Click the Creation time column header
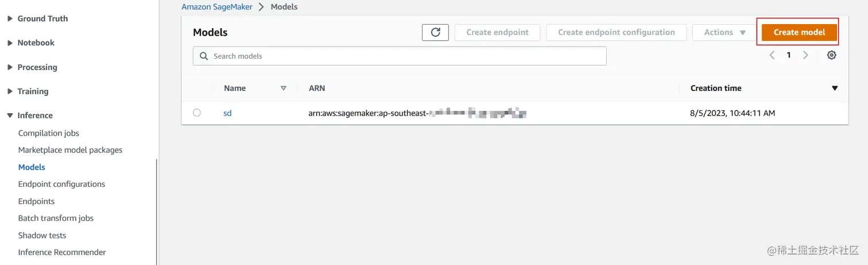The image size is (868, 265). tap(716, 88)
